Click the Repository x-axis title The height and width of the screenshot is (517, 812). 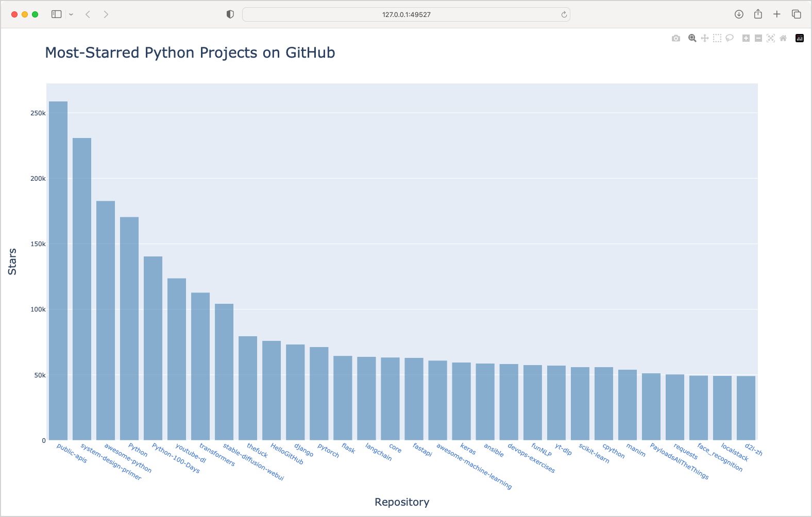[x=402, y=502]
